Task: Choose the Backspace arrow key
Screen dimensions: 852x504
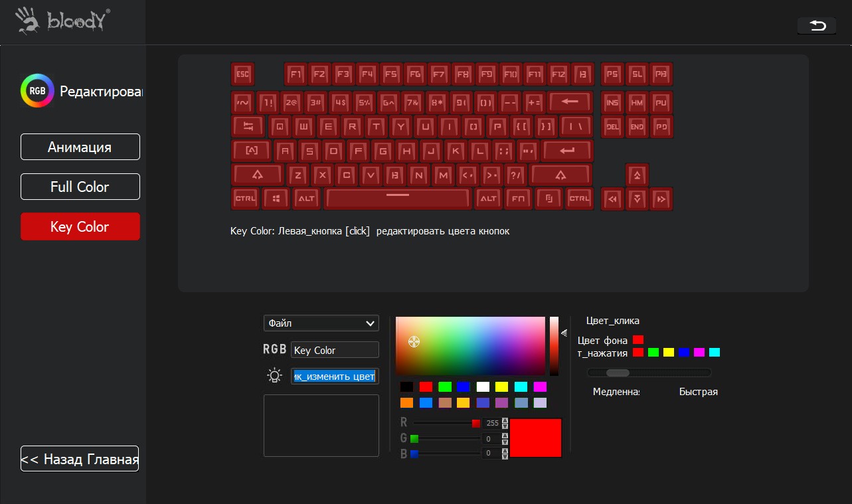Action: coord(569,102)
